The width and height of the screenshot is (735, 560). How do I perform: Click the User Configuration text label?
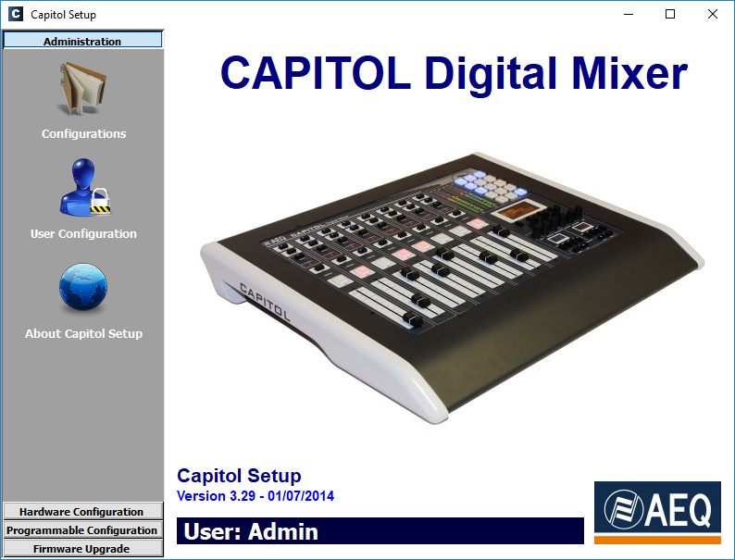(83, 233)
